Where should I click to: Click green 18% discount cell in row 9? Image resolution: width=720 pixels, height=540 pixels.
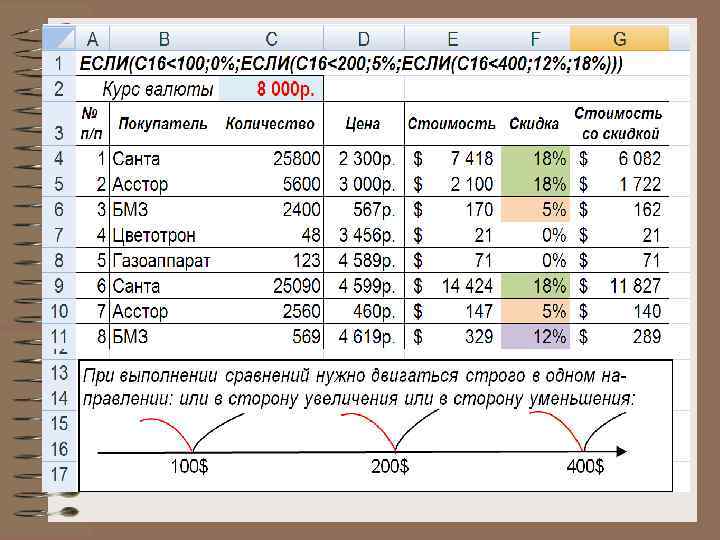tap(535, 286)
